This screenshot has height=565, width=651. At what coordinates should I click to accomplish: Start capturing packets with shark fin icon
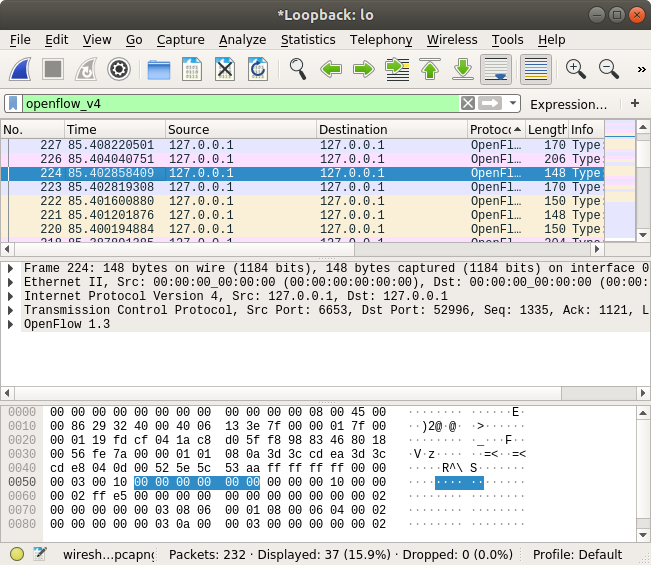coord(20,69)
